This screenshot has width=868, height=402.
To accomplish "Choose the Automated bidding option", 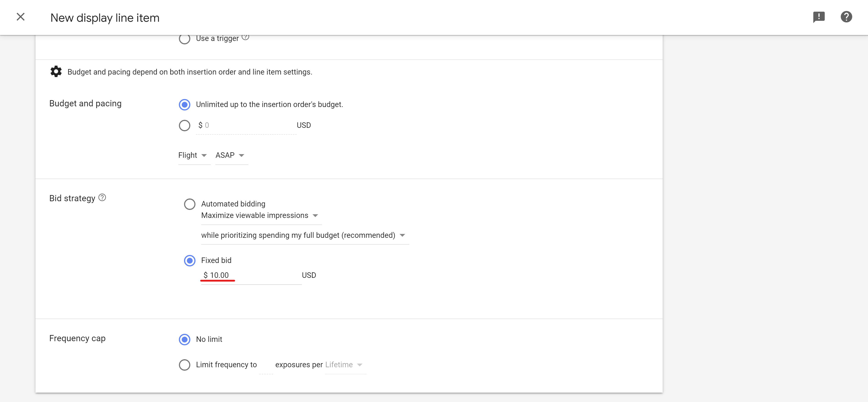I will tap(189, 204).
